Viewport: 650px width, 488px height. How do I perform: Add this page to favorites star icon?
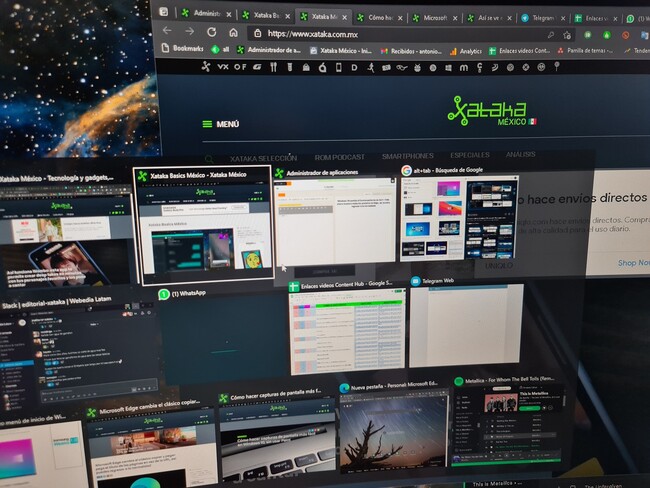pyautogui.click(x=567, y=35)
